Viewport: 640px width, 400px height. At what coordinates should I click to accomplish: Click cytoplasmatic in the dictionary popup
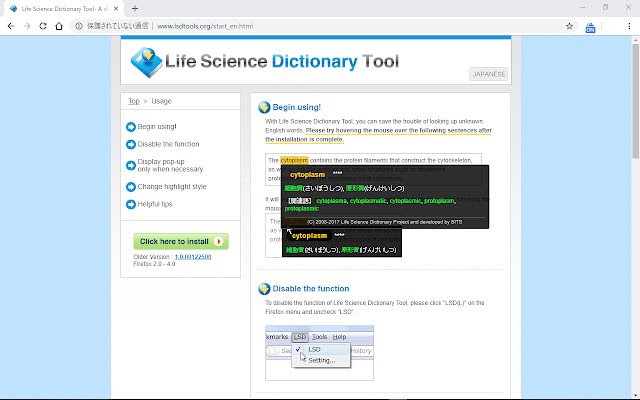[x=368, y=201]
